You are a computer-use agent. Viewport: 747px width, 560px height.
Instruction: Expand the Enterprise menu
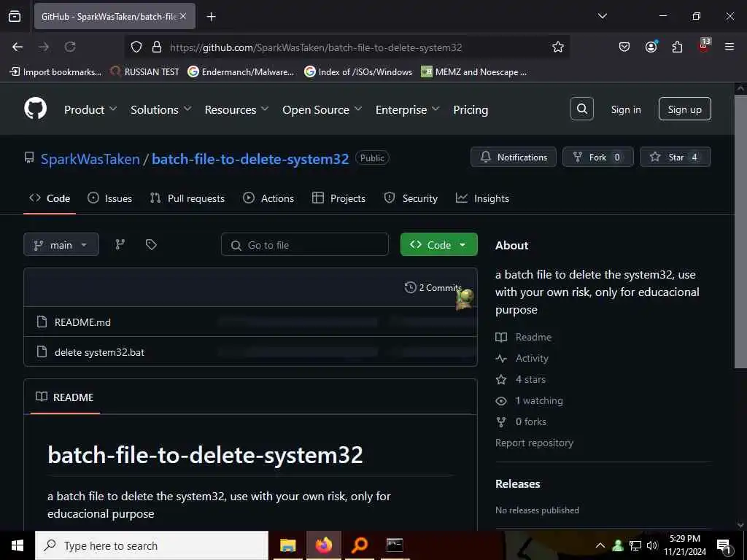click(407, 109)
